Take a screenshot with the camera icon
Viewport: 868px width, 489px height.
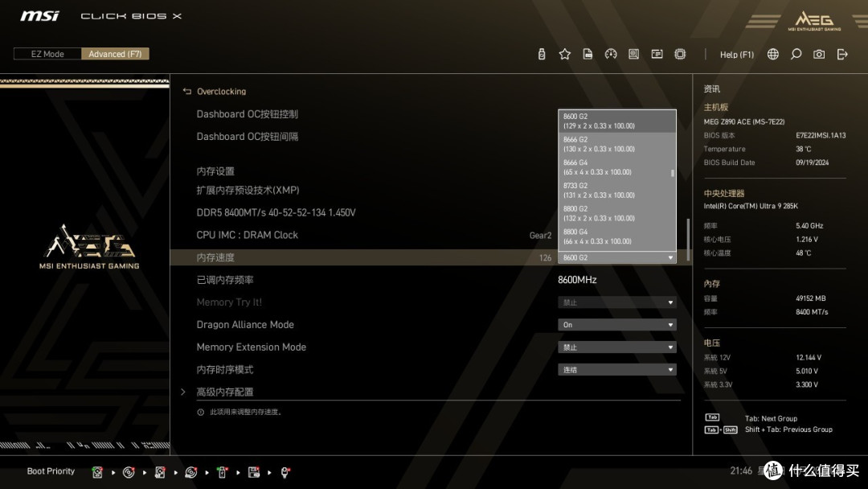point(819,54)
